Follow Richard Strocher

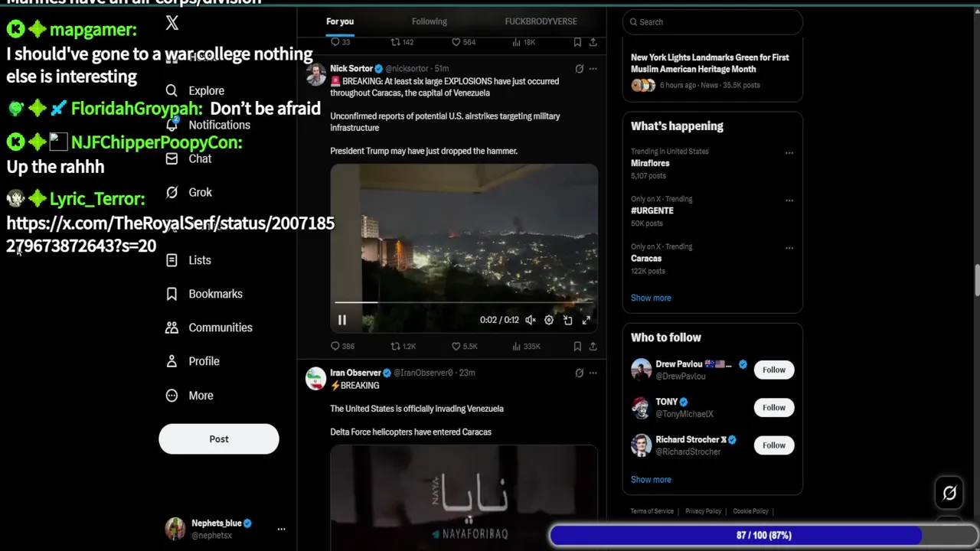pos(774,445)
